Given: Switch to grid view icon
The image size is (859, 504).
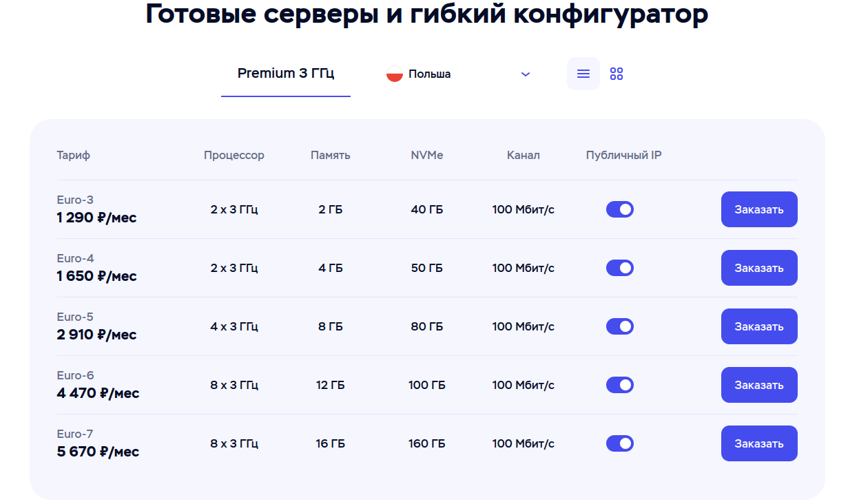Looking at the screenshot, I should (x=617, y=74).
